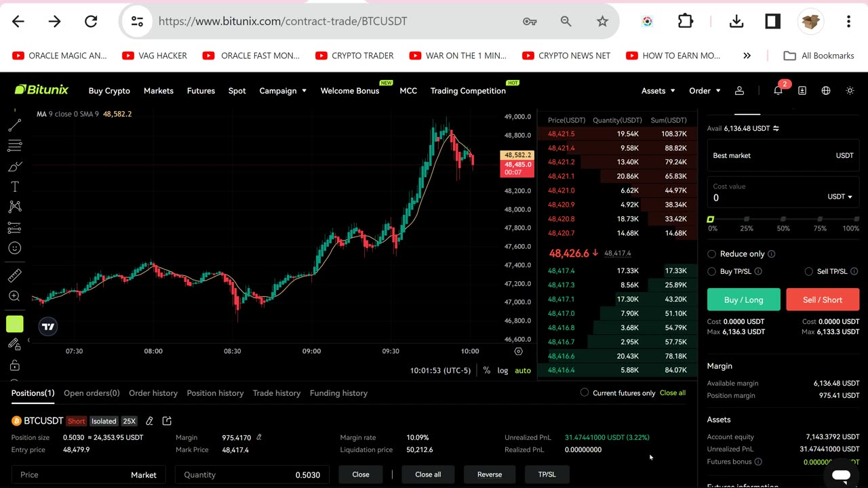
Task: Click Sell / Short button
Action: pyautogui.click(x=823, y=300)
